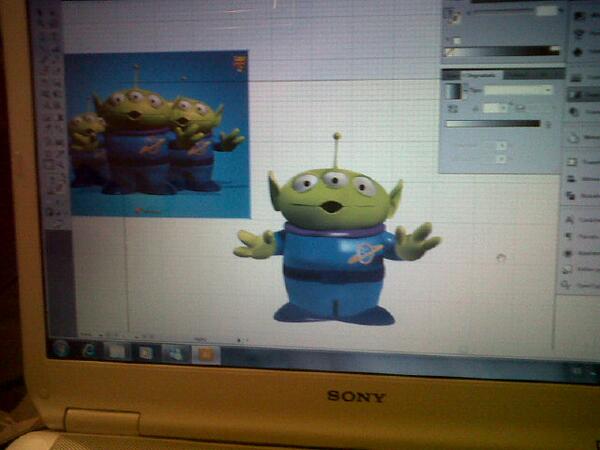Open the upper greyed dropdown in the gradient panel
Image resolution: width=600 pixels, height=450 pixels.
501,146
